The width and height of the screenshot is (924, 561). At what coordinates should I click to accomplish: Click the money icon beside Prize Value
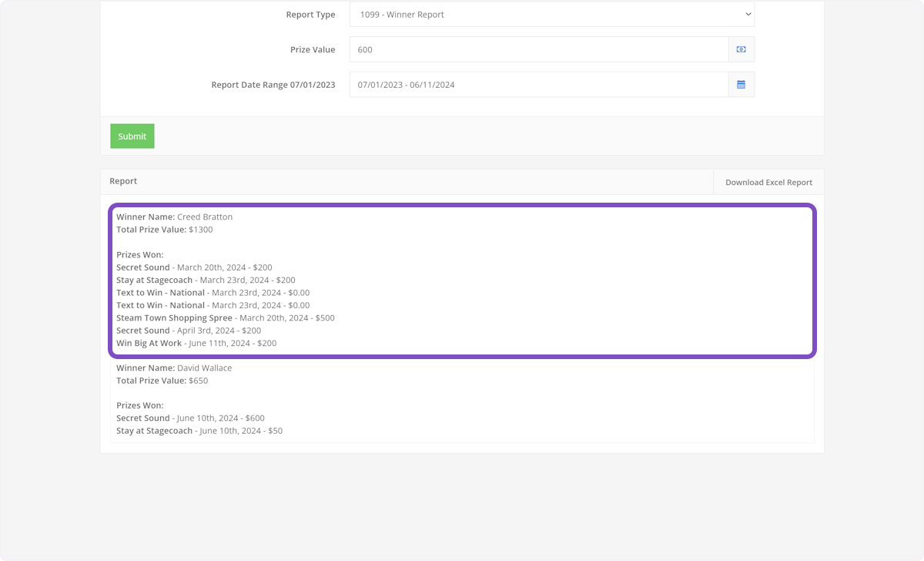(741, 49)
